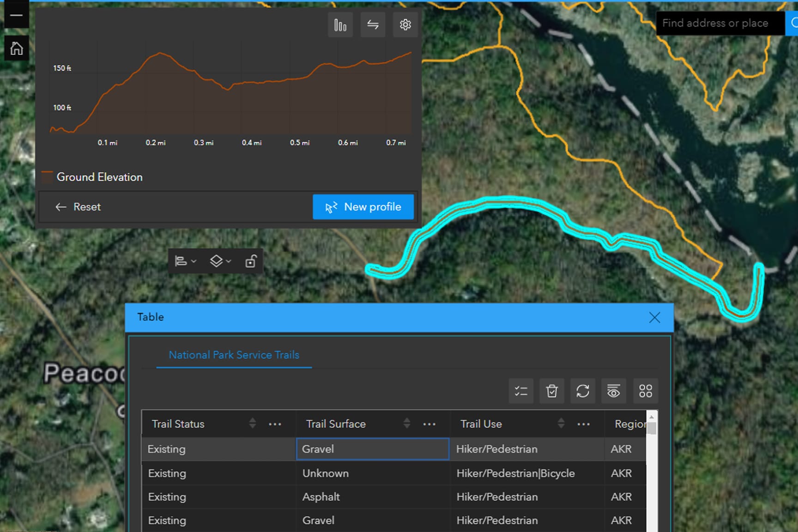Toggle the lock icon on the map toolbar
Screen dimensions: 798x532
251,261
